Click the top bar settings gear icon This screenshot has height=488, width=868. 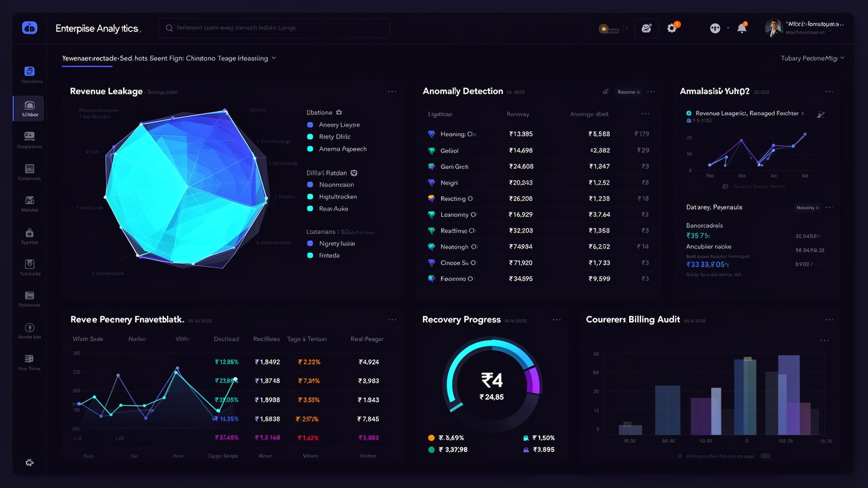tap(672, 28)
